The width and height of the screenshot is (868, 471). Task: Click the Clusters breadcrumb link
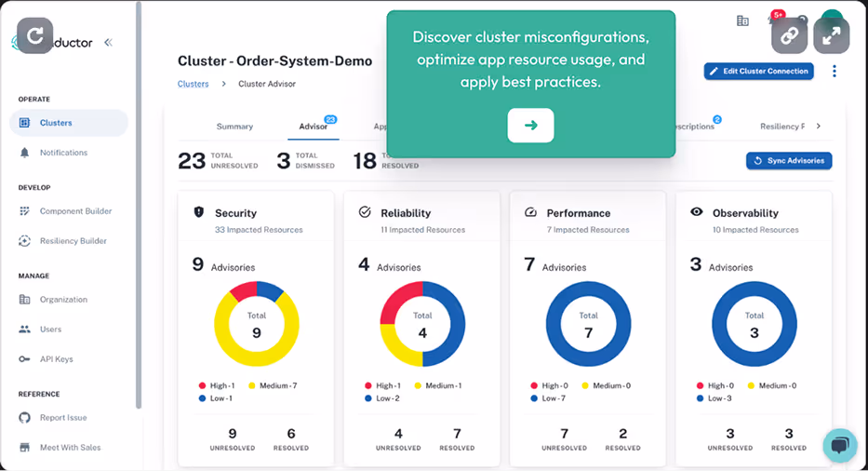coord(194,84)
